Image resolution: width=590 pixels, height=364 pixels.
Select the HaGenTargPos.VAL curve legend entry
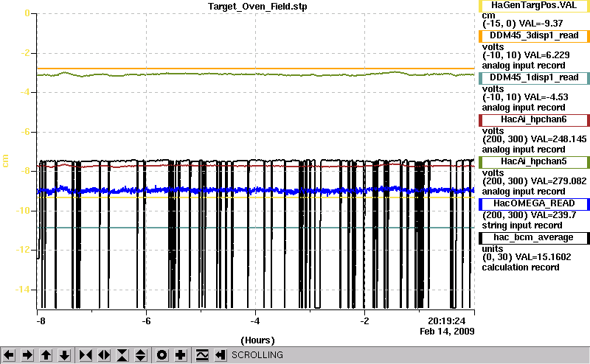534,6
